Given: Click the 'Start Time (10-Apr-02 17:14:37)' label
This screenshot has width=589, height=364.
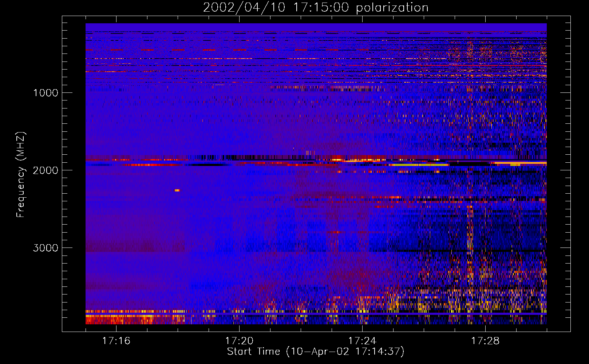Looking at the screenshot, I should point(316,352).
